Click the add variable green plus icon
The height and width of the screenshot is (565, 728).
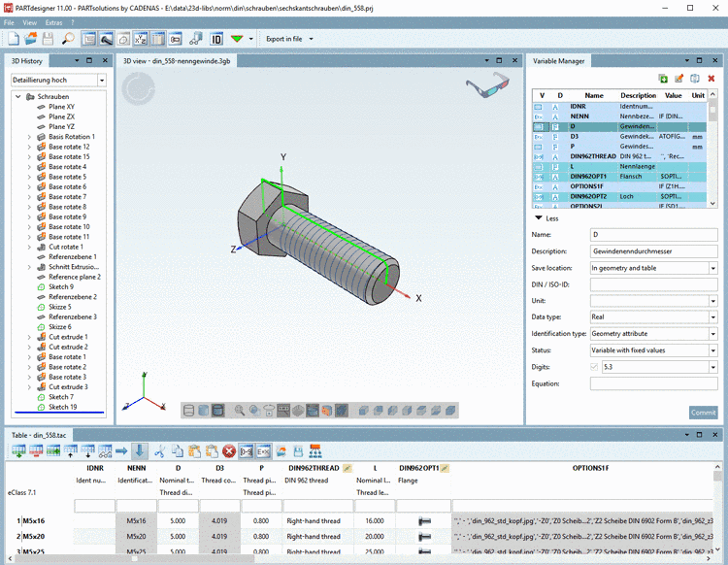[x=663, y=79]
